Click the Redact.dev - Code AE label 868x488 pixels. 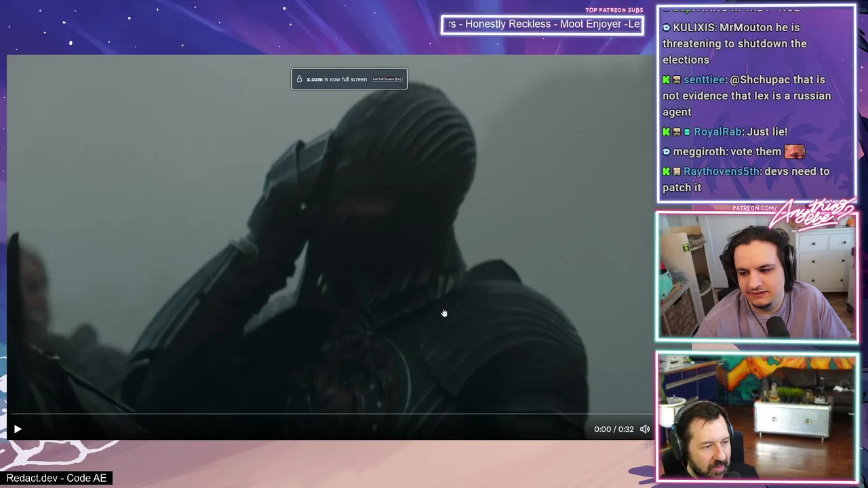(x=57, y=478)
